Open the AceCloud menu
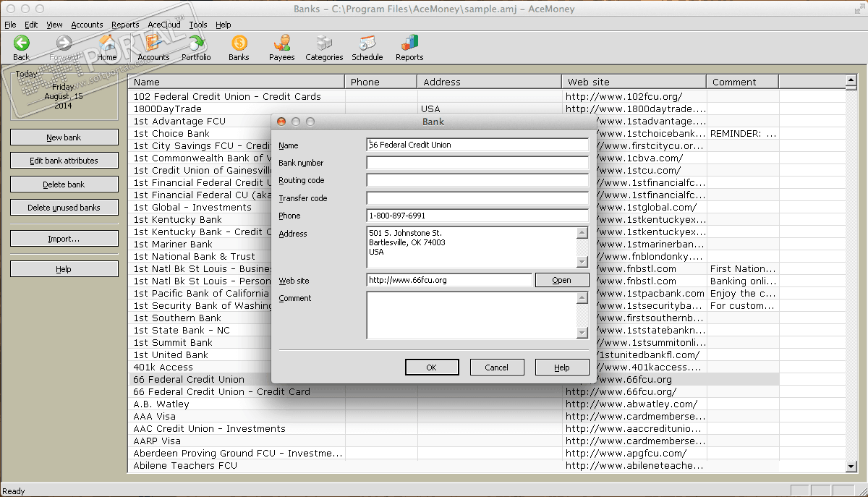The width and height of the screenshot is (868, 497). tap(163, 25)
